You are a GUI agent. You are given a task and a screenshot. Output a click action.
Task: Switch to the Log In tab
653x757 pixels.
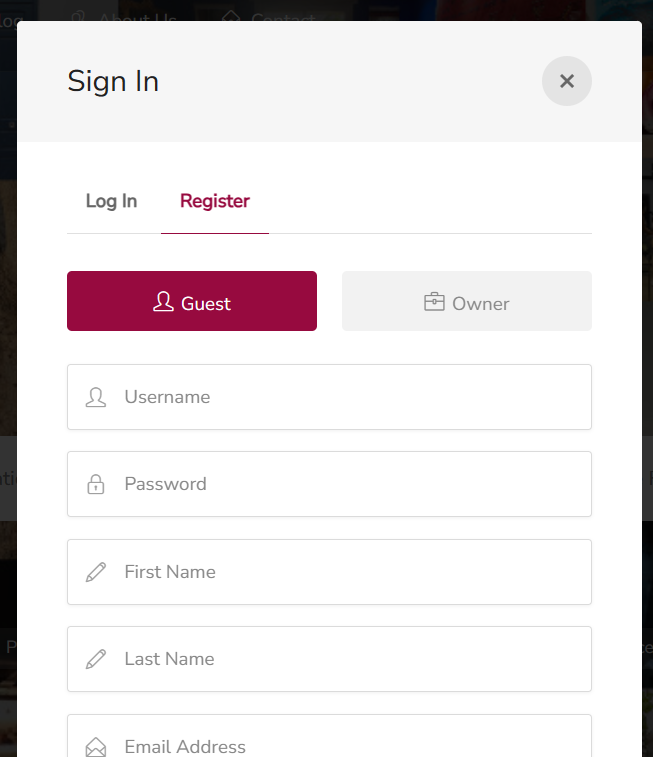click(111, 201)
